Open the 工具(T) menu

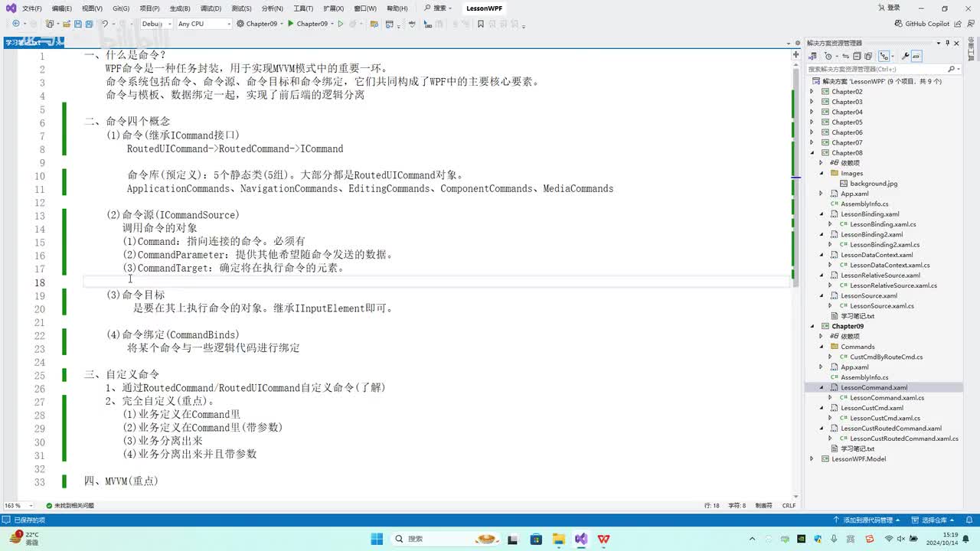coord(303,8)
